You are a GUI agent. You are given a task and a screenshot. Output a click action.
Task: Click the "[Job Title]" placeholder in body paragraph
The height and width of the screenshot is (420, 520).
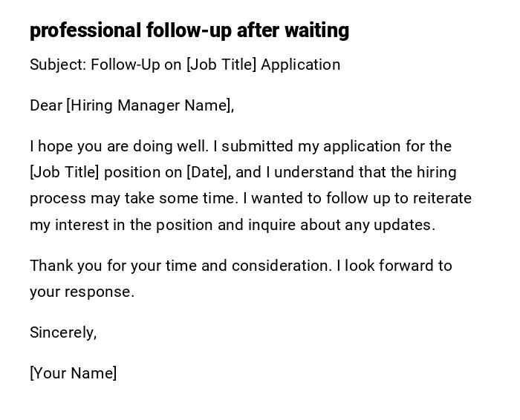click(65, 172)
